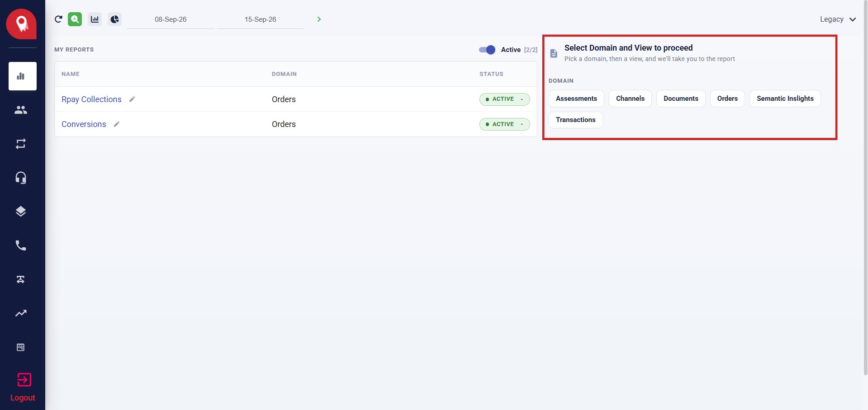
Task: Open the phone calls sidebar icon
Action: pyautogui.click(x=21, y=245)
